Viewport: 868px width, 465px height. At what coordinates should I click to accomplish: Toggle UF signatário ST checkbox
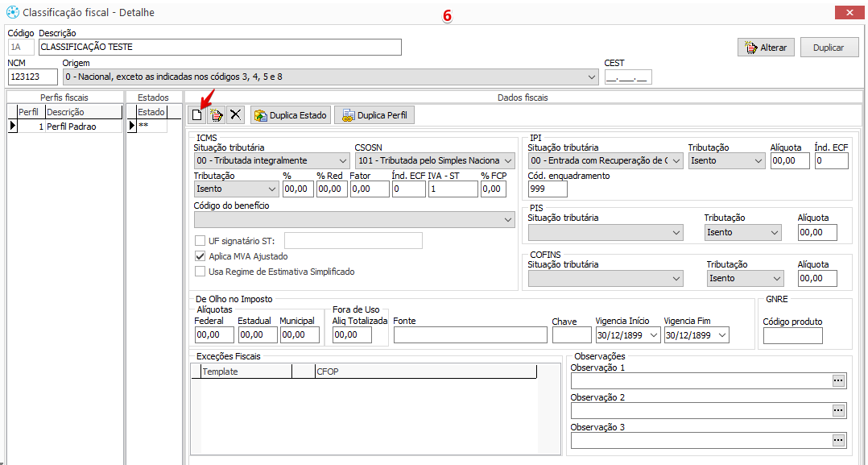tap(200, 241)
